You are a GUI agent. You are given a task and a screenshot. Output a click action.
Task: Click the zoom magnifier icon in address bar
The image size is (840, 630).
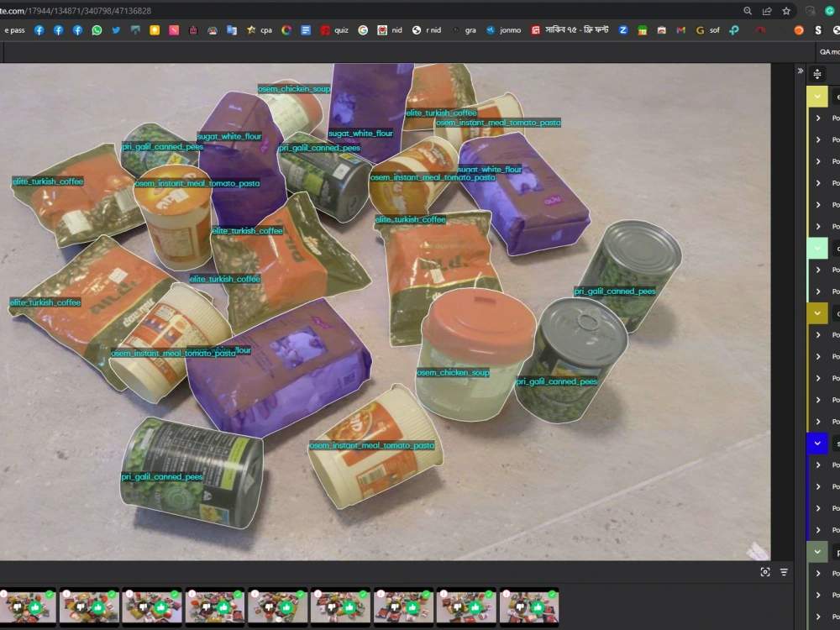tap(748, 11)
